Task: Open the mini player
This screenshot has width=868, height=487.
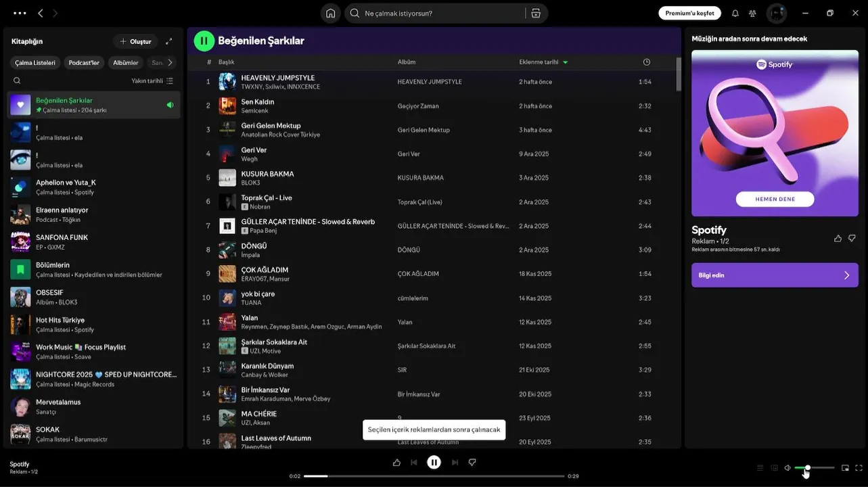Action: (x=845, y=467)
